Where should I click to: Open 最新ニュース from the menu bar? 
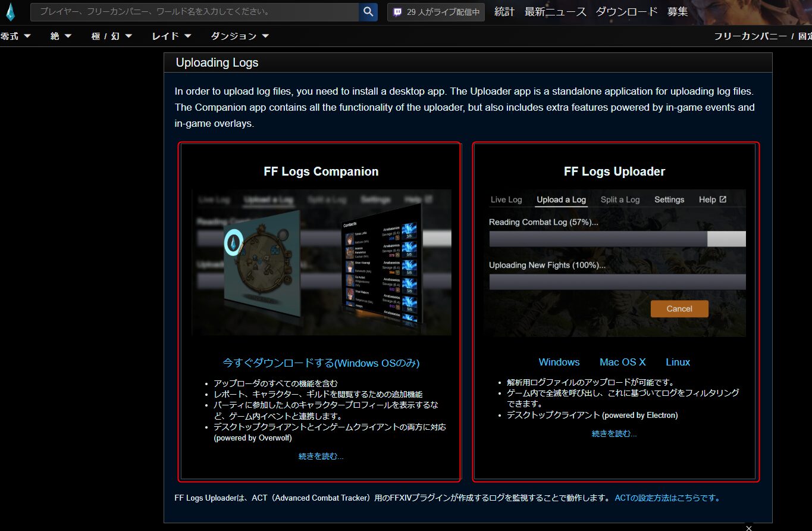click(x=555, y=11)
